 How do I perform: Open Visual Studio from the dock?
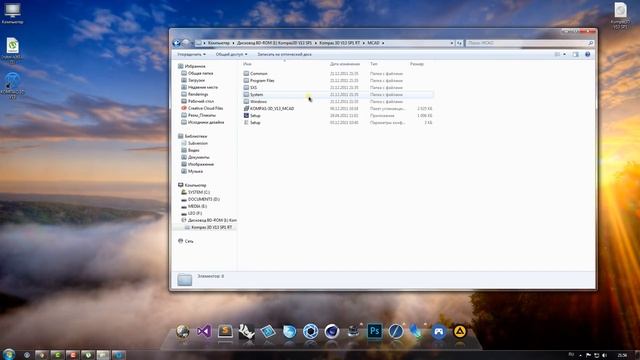pyautogui.click(x=204, y=331)
